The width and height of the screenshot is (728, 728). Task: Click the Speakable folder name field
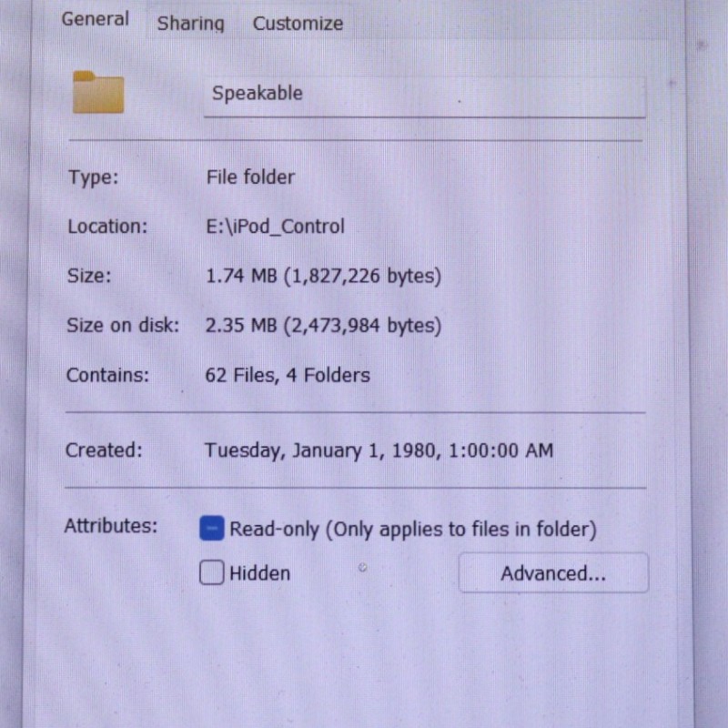pos(423,94)
